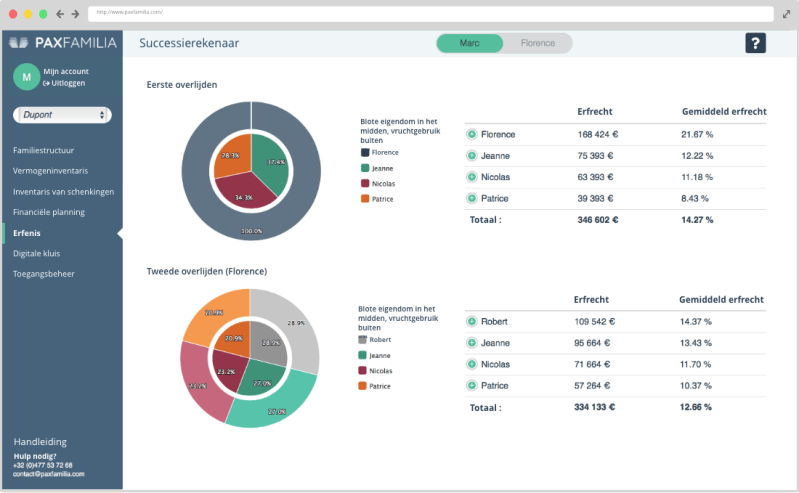Expand the Florence row in first table

[x=472, y=134]
